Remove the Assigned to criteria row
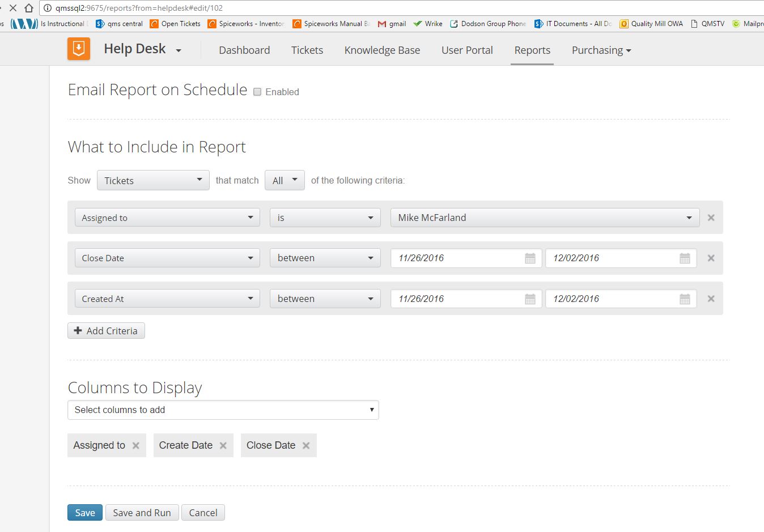Image resolution: width=764 pixels, height=532 pixels. pos(711,217)
